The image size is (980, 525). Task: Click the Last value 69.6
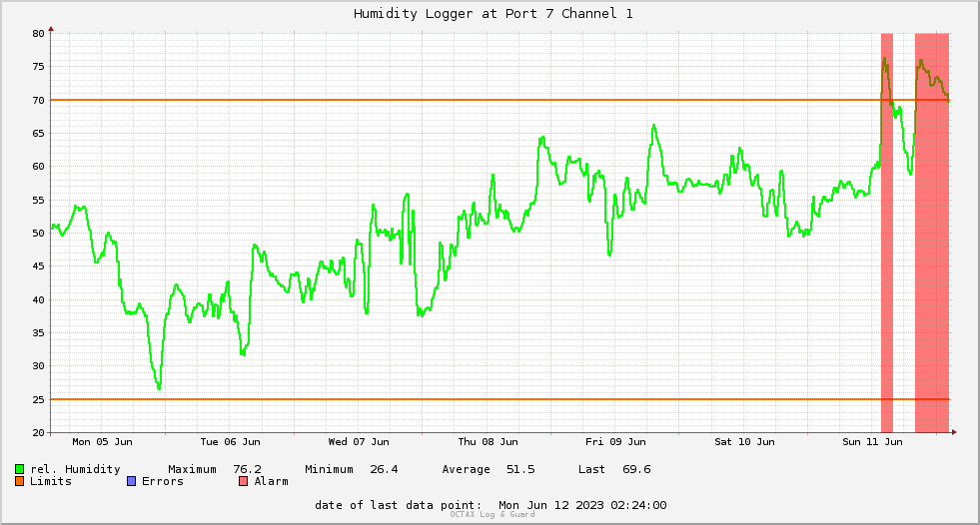pyautogui.click(x=636, y=469)
